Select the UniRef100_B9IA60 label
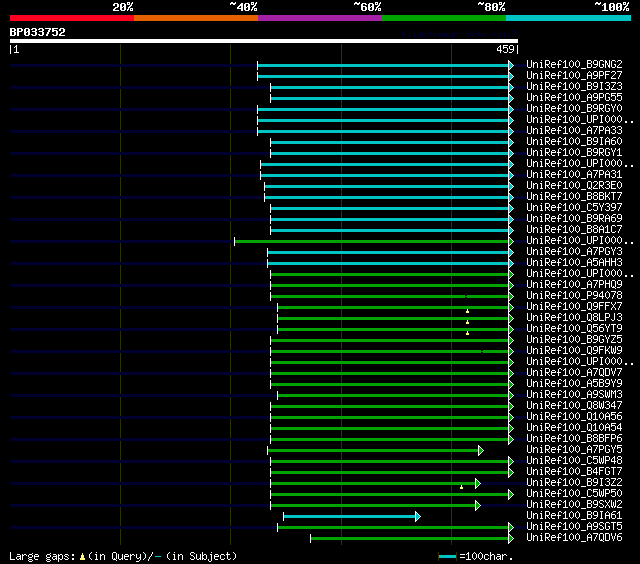 [574, 141]
